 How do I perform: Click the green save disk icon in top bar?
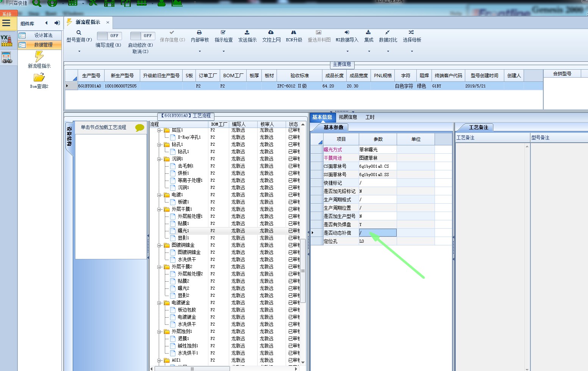109,3
